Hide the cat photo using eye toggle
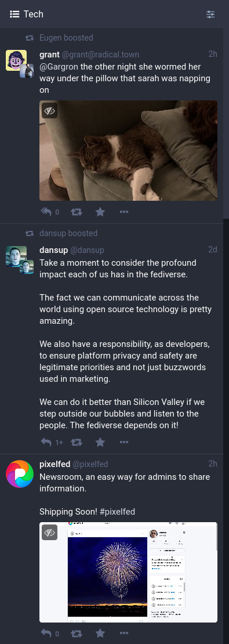 (50, 110)
